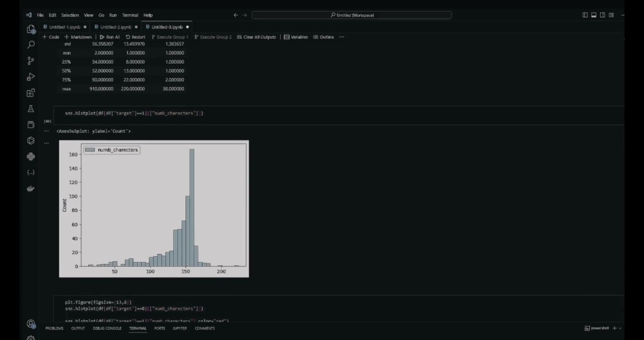Switch to the JUPYTER panel tab

coord(180,328)
